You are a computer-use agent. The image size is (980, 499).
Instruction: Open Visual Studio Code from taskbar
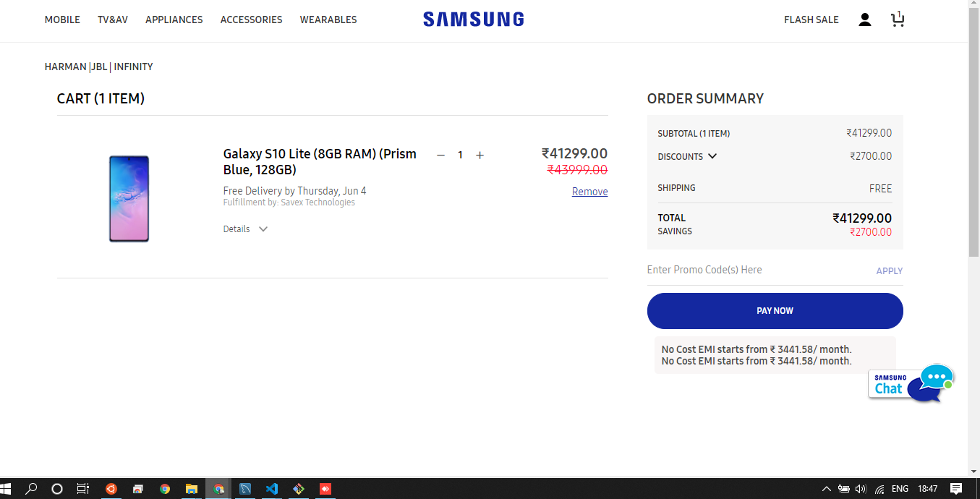click(272, 489)
